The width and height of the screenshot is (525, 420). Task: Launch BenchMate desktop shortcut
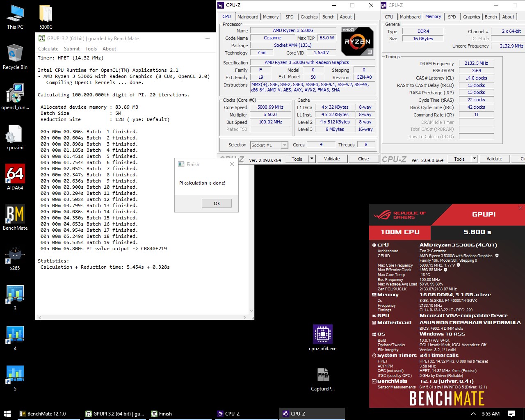pyautogui.click(x=15, y=217)
